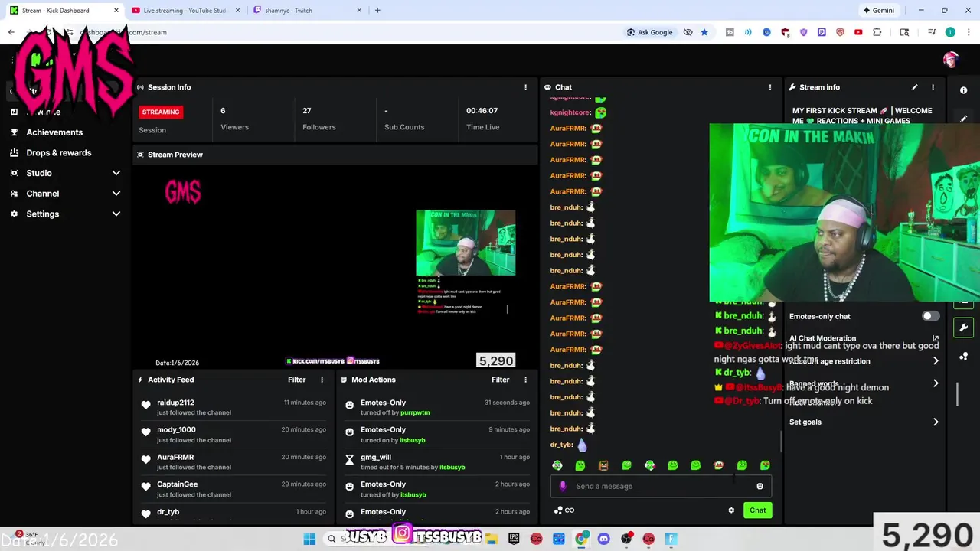Open the browser Extensions puzzle icon

[x=877, y=32]
